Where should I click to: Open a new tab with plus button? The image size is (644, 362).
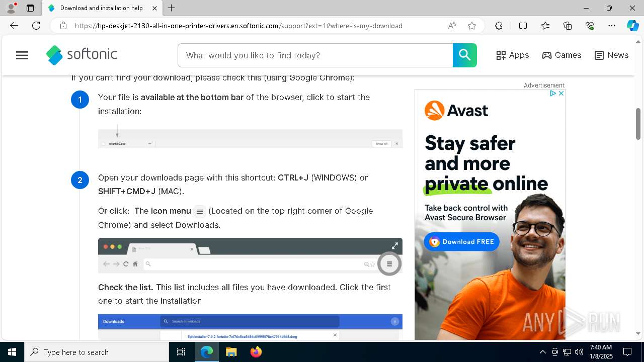(171, 8)
